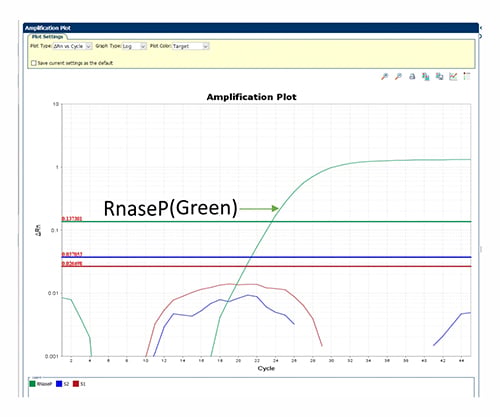The width and height of the screenshot is (500, 417).
Task: Click the zoom out magnifier icon
Action: tap(398, 76)
